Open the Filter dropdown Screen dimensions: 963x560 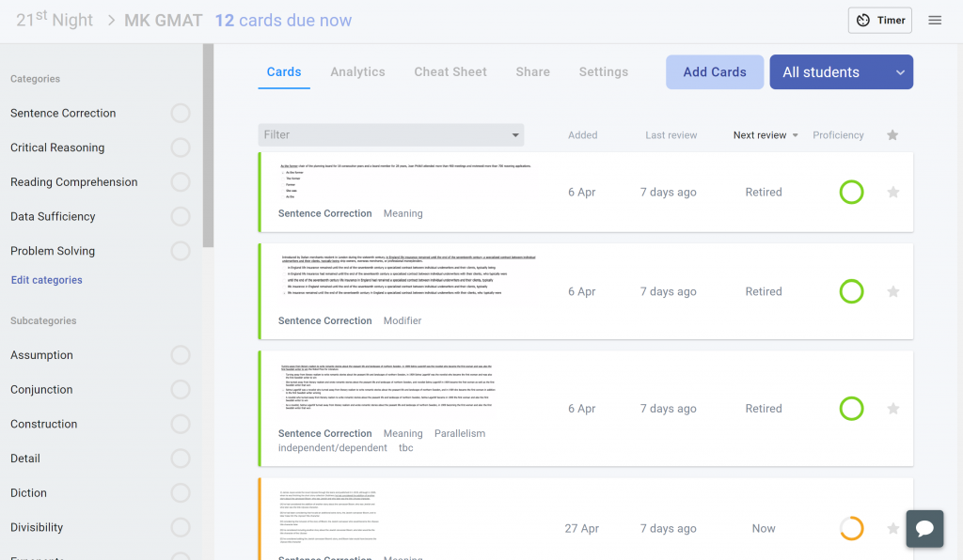coord(390,135)
